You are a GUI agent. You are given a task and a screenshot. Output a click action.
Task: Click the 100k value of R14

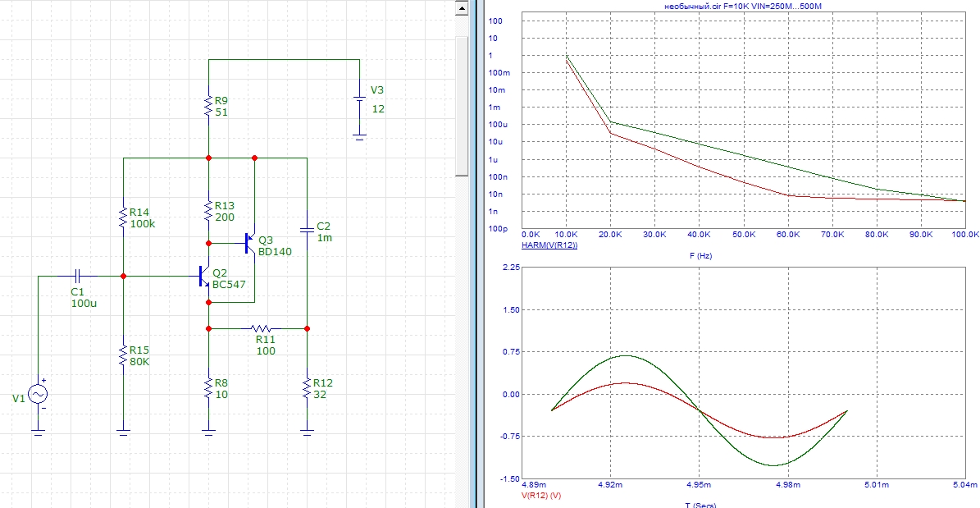coord(143,222)
